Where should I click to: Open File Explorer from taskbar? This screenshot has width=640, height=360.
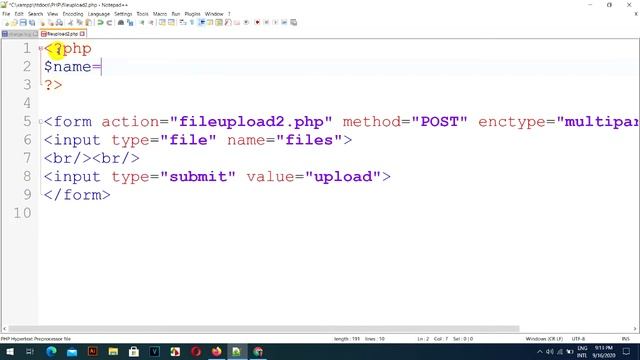click(x=113, y=351)
